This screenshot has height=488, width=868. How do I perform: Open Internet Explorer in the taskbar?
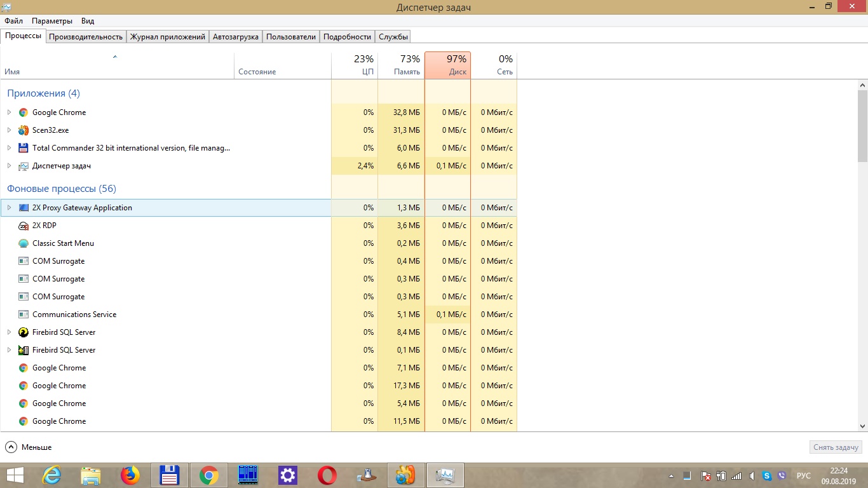pos(51,475)
